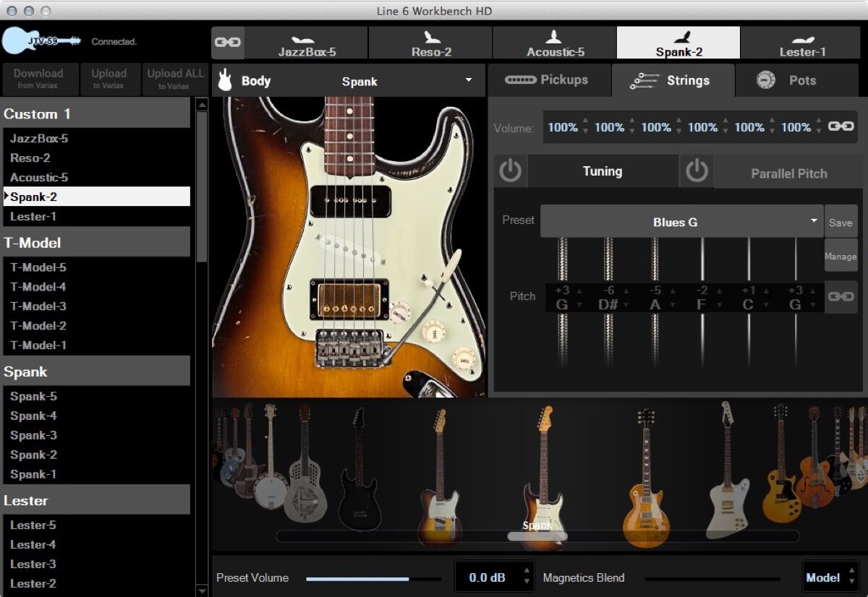The height and width of the screenshot is (597, 868).
Task: Click the 0.0 dB preset volume field
Action: 487,577
